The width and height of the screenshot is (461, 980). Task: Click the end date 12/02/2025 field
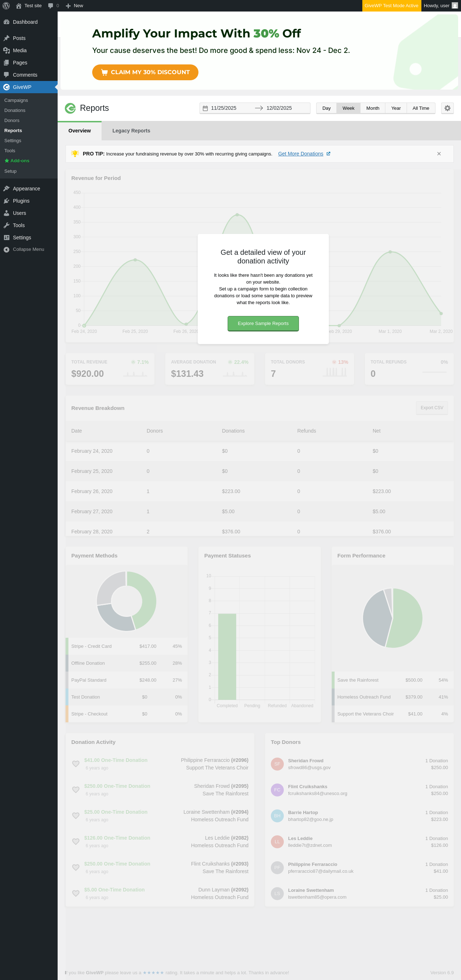click(279, 108)
